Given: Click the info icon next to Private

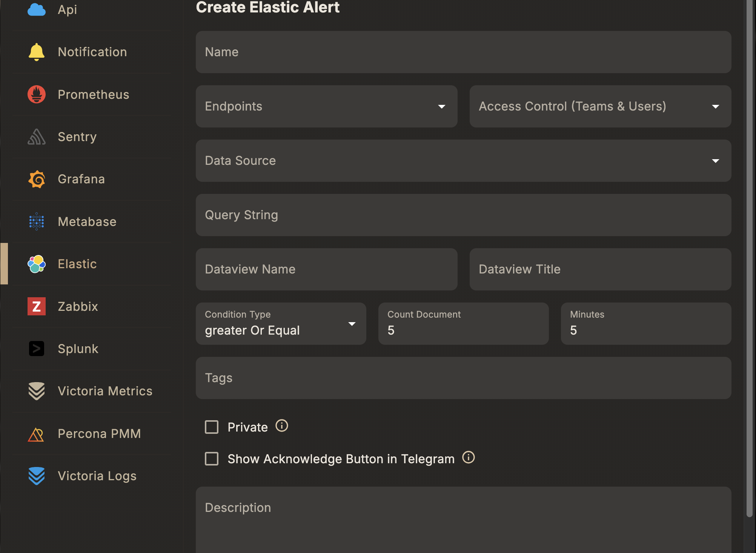Looking at the screenshot, I should coord(282,426).
